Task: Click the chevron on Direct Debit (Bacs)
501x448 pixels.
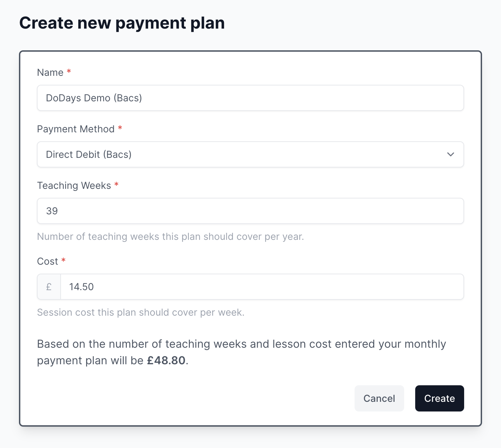Action: 450,154
